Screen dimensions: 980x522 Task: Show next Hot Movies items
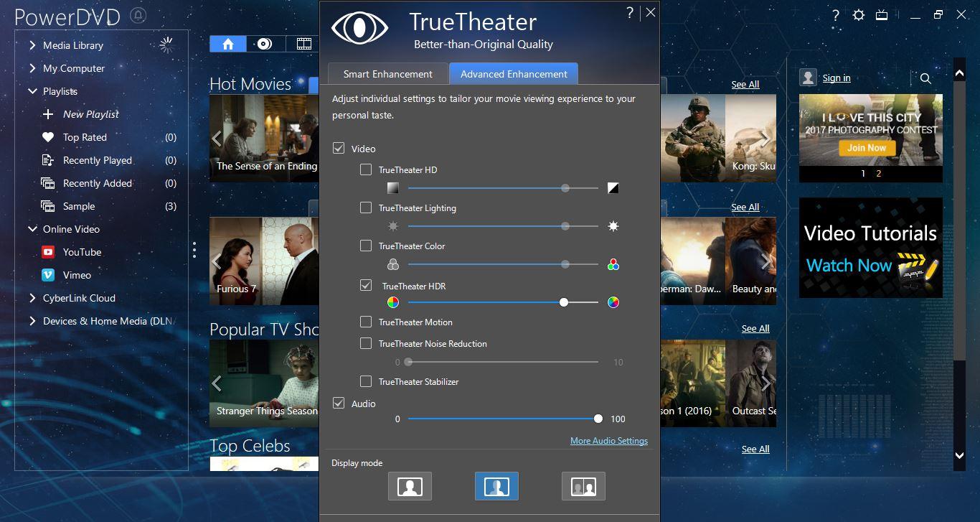coord(765,139)
